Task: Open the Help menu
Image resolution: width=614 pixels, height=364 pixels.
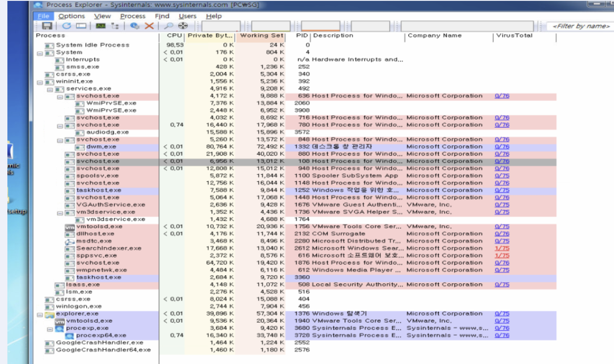Action: (214, 16)
